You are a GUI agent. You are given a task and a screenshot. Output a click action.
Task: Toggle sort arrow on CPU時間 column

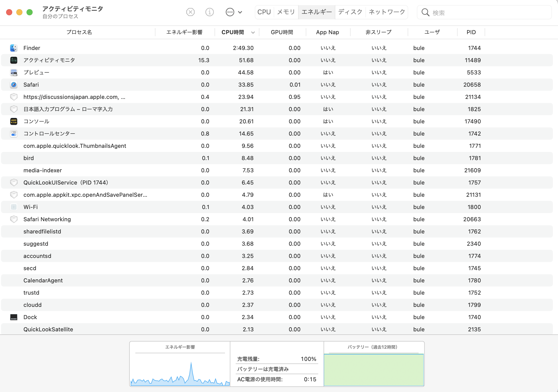pyautogui.click(x=253, y=32)
